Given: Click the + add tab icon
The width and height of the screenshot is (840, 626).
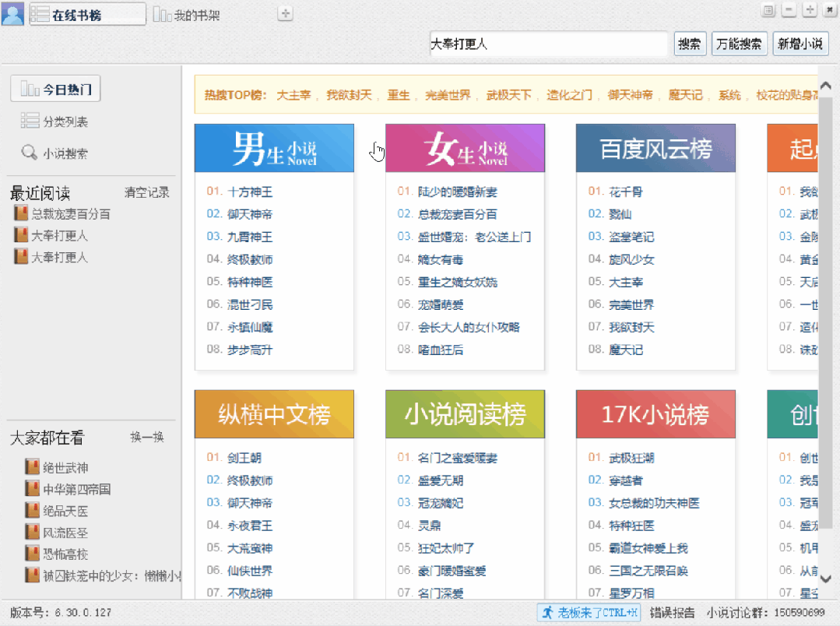Looking at the screenshot, I should tap(285, 12).
